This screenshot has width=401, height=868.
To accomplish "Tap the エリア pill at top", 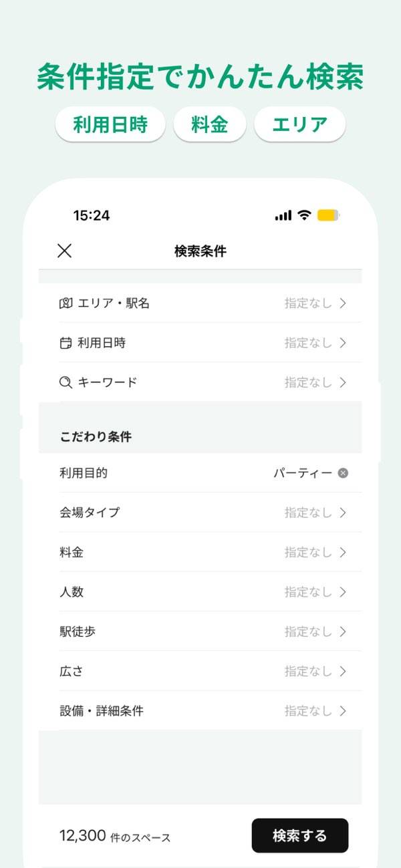I will (299, 125).
